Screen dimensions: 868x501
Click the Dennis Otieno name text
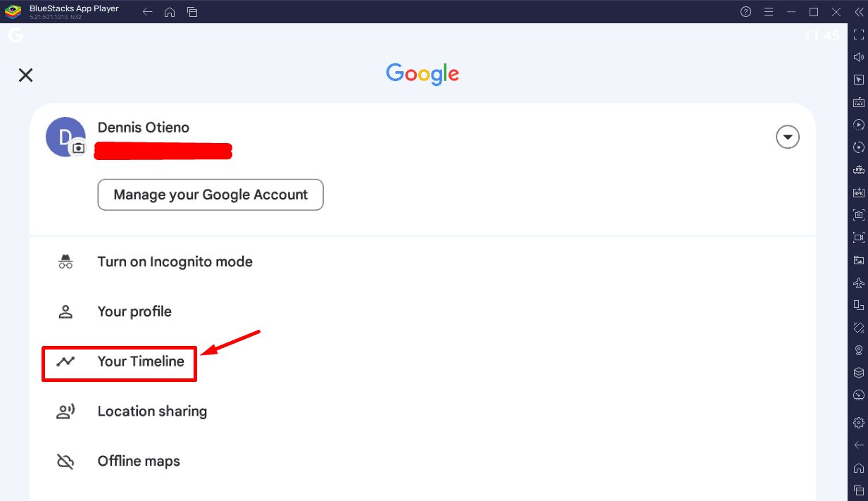[144, 128]
